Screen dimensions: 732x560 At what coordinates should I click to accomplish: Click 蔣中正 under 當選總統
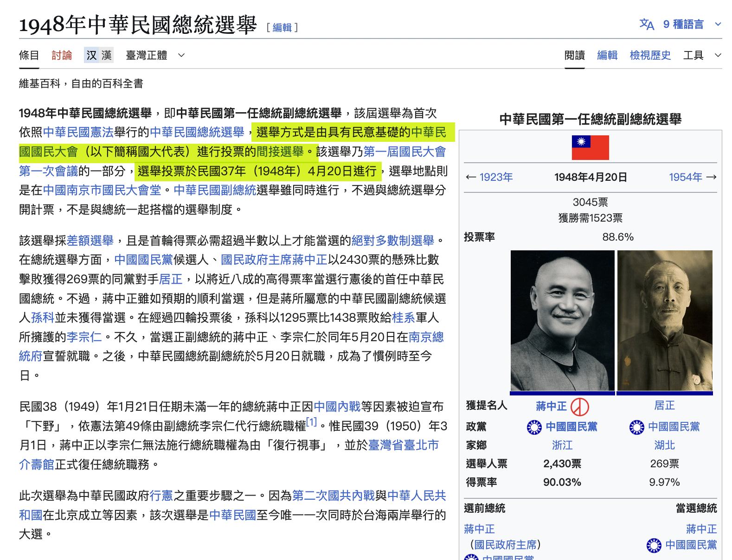pyautogui.click(x=701, y=529)
